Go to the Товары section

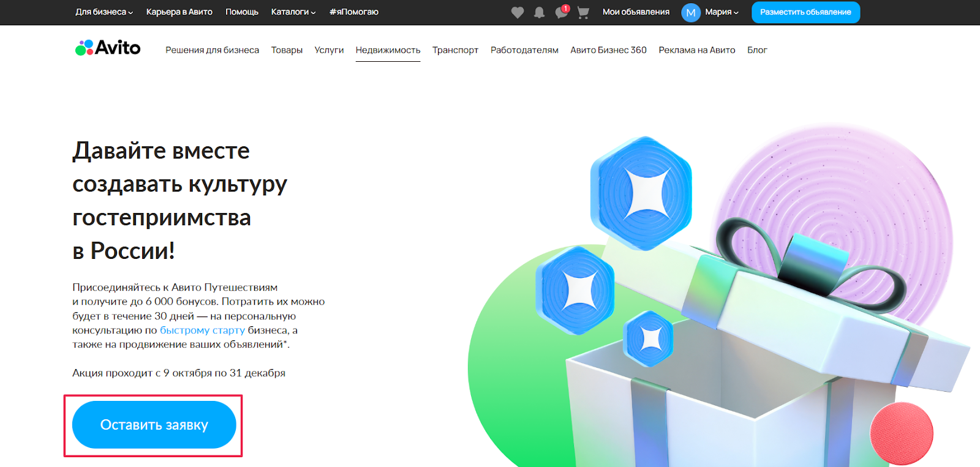pyautogui.click(x=287, y=50)
